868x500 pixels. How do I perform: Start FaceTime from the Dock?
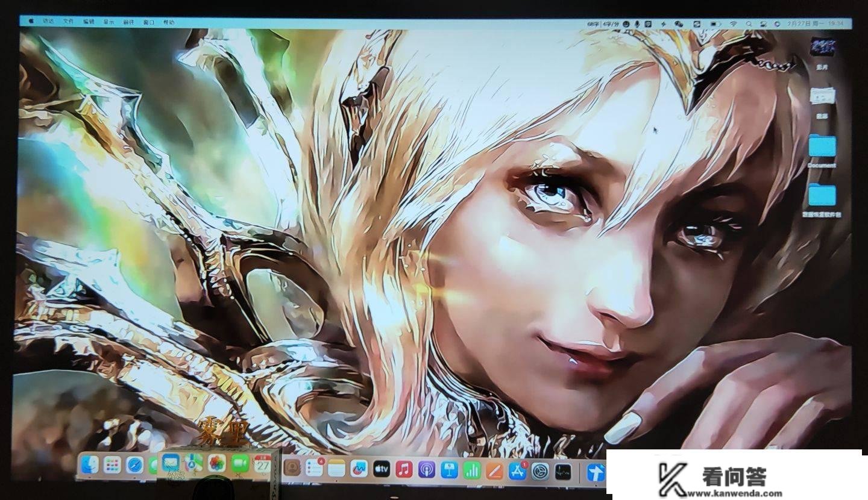click(239, 463)
